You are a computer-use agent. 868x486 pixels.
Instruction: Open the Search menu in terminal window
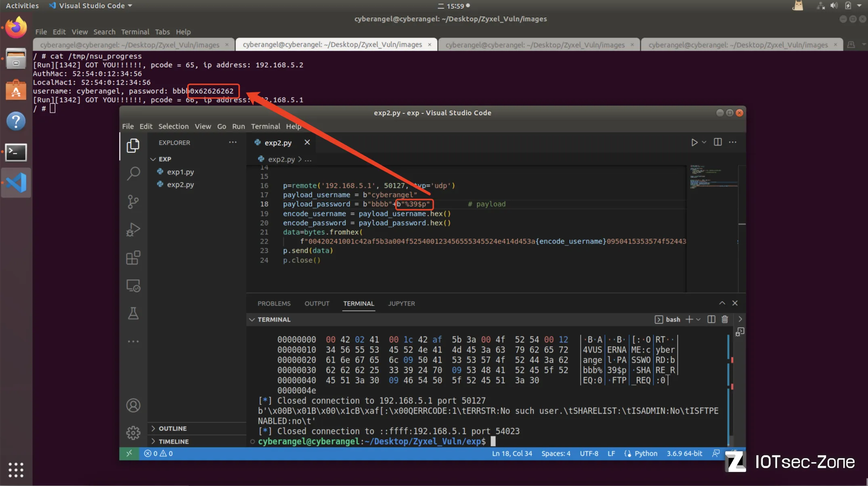[x=104, y=32]
